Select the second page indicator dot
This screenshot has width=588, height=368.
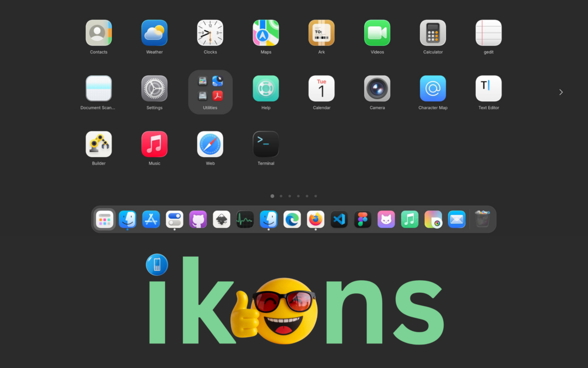point(281,196)
